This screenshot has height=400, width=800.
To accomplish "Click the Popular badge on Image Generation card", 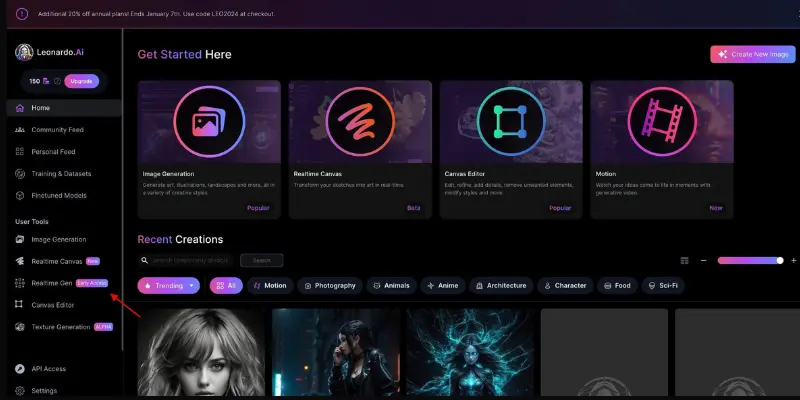I will click(x=258, y=208).
